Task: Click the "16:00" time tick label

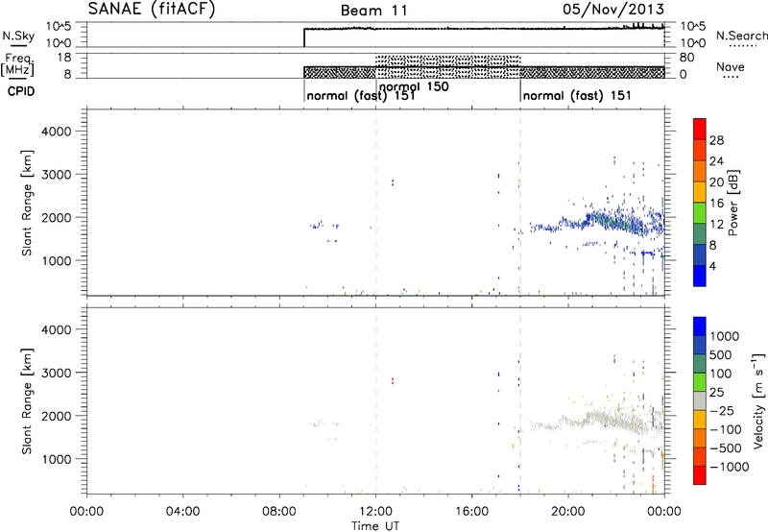Action: pyautogui.click(x=471, y=512)
